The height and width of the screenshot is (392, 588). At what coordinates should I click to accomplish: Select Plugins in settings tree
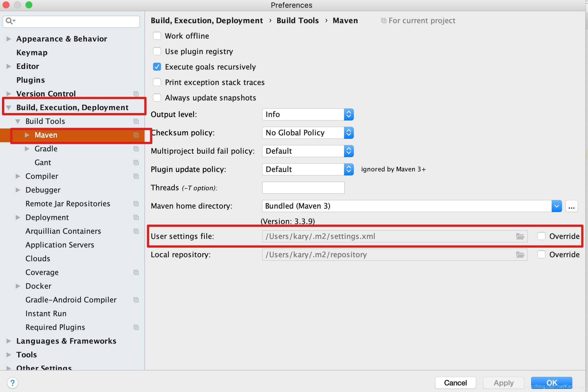tap(31, 80)
